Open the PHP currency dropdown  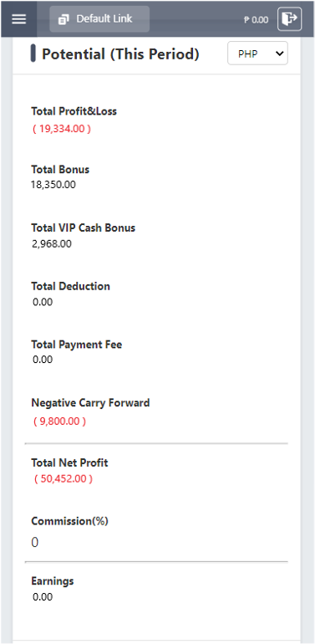click(257, 54)
